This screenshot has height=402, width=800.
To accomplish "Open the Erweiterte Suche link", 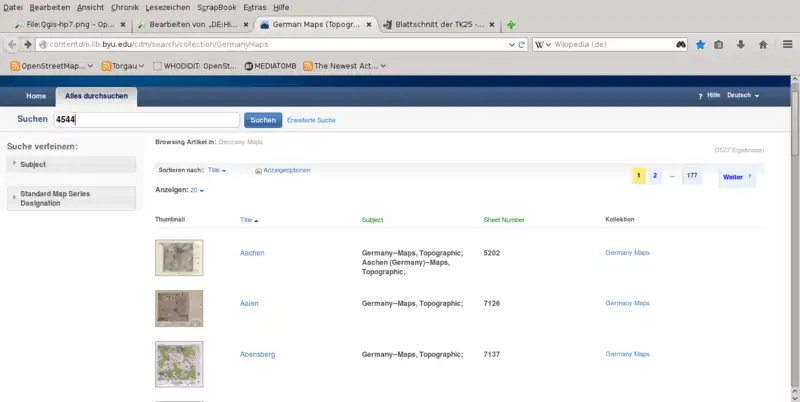I will coord(311,120).
